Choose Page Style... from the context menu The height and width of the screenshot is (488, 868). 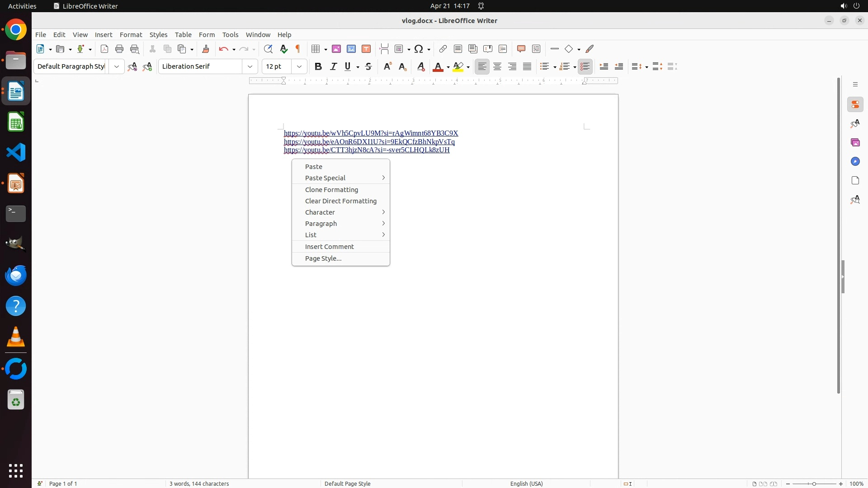click(x=323, y=258)
